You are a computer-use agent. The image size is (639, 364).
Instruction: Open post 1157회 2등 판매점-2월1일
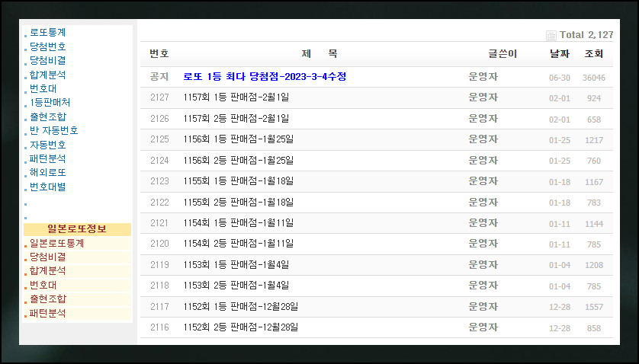[236, 119]
